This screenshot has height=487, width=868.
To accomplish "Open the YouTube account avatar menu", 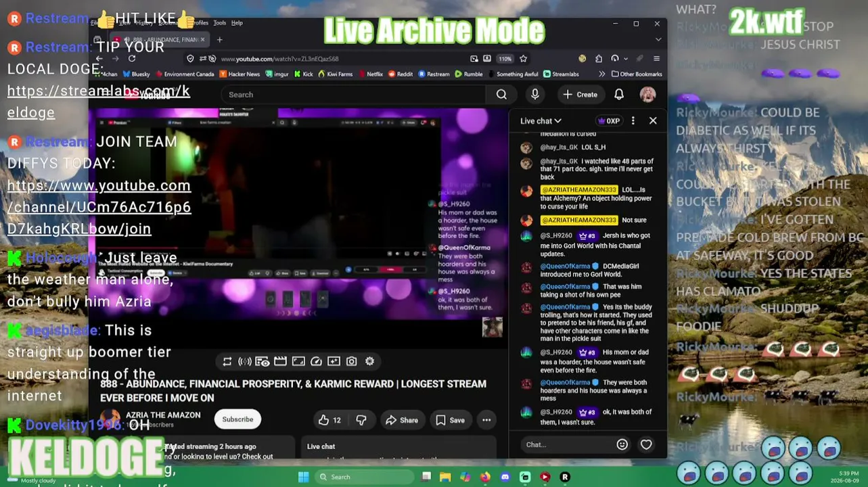I will pyautogui.click(x=647, y=95).
